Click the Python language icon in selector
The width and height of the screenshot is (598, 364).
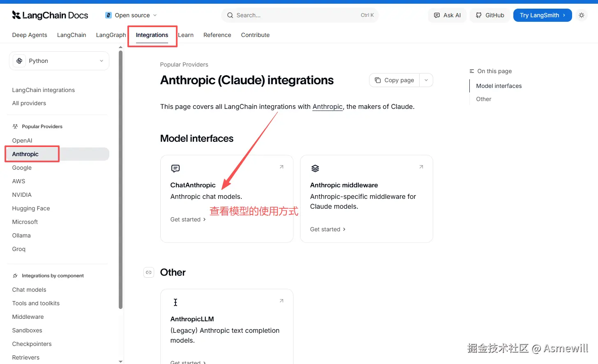coord(19,61)
